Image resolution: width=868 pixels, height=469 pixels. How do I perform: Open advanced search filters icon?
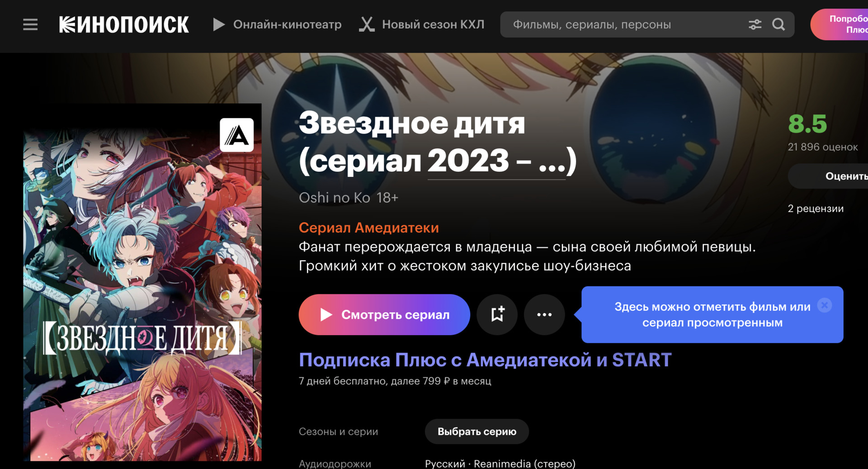pyautogui.click(x=755, y=24)
